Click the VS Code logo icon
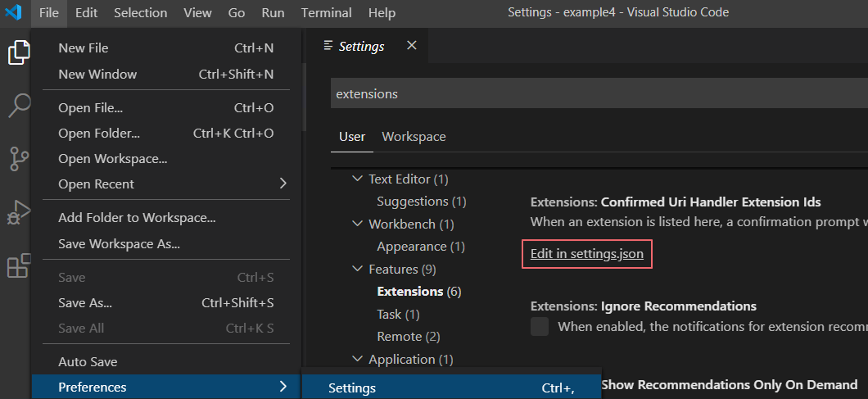This screenshot has width=868, height=399. point(13,12)
